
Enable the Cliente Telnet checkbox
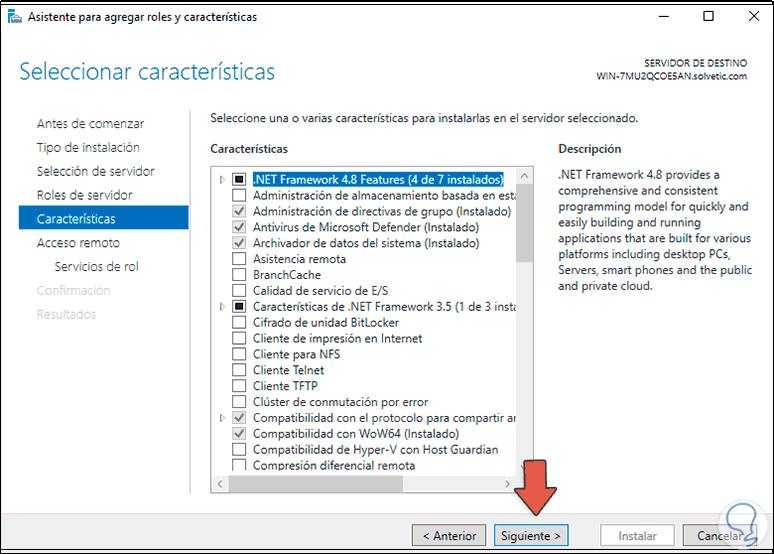coord(239,370)
